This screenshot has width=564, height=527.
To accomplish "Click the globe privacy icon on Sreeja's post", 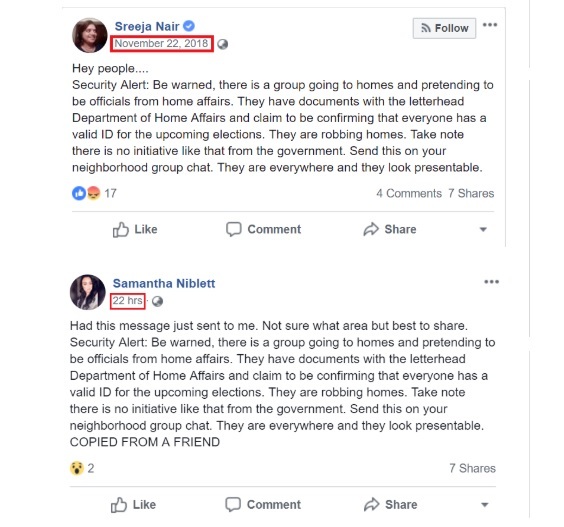I will (223, 44).
